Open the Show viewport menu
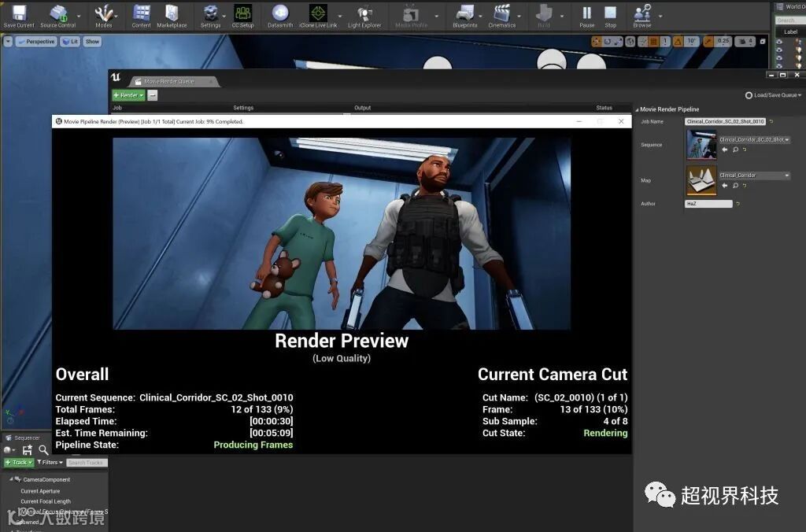 [x=93, y=42]
